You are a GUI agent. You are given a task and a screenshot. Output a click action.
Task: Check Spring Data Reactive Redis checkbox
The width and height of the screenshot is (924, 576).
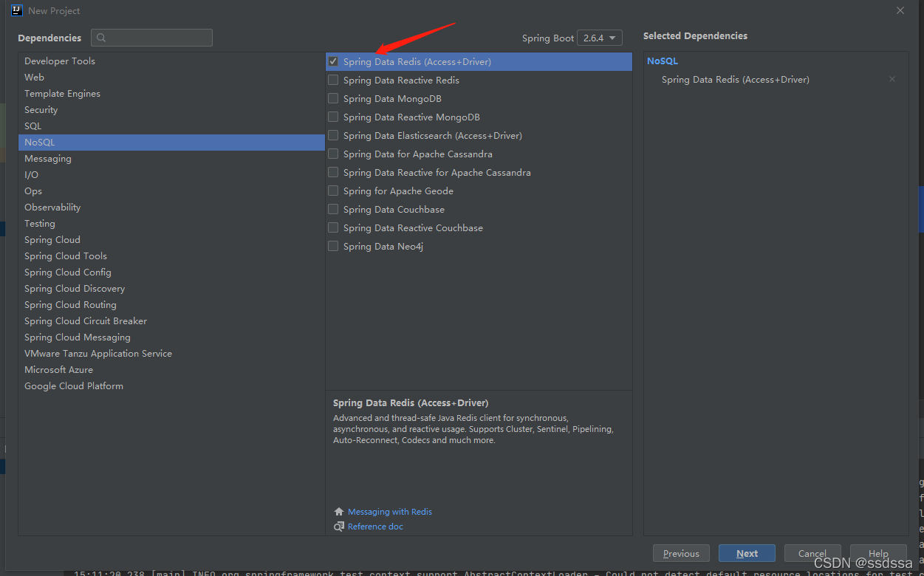pyautogui.click(x=333, y=80)
